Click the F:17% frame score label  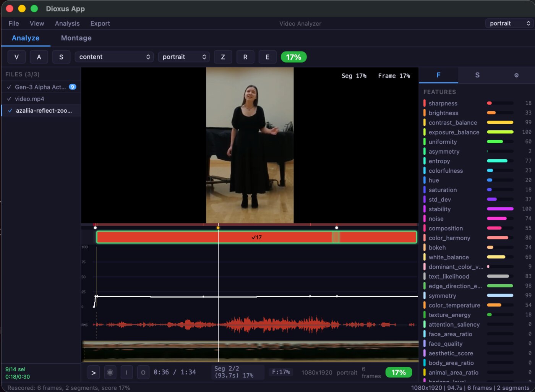click(x=281, y=372)
